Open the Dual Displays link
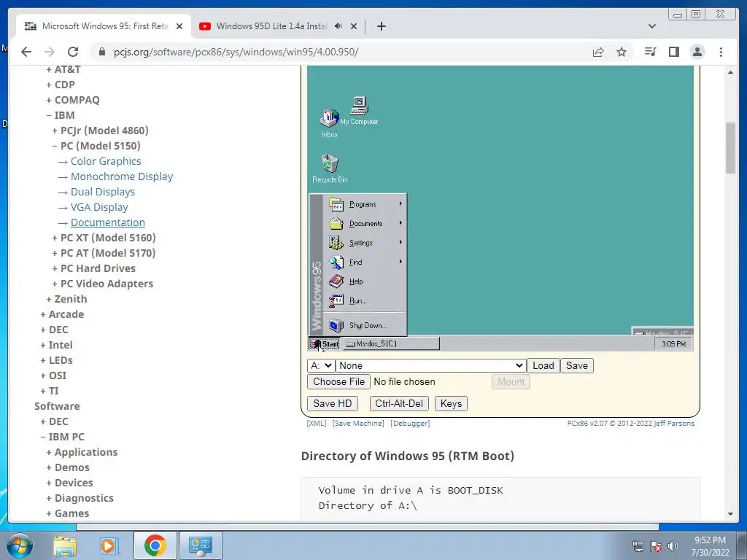 (102, 192)
